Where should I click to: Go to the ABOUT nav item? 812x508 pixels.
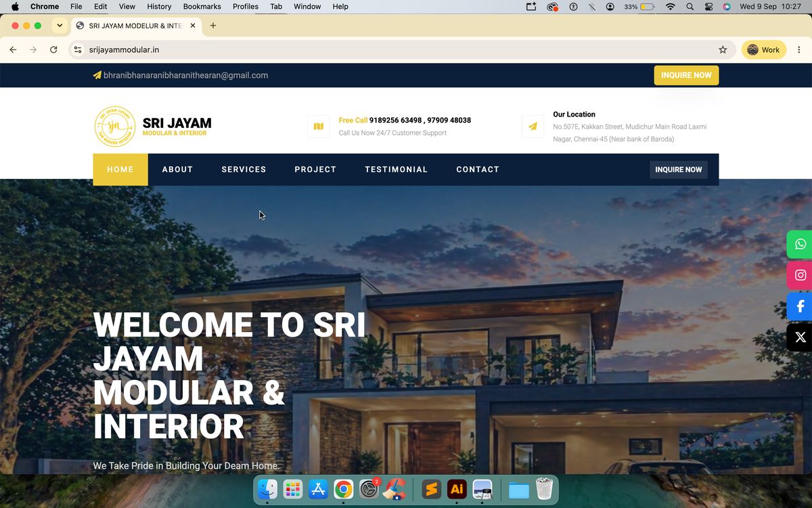[178, 169]
